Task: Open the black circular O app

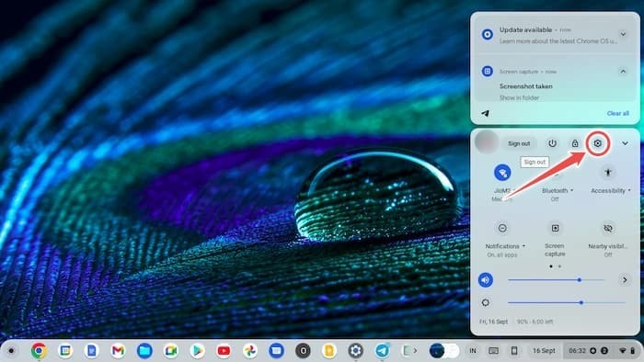Action: click(x=303, y=351)
